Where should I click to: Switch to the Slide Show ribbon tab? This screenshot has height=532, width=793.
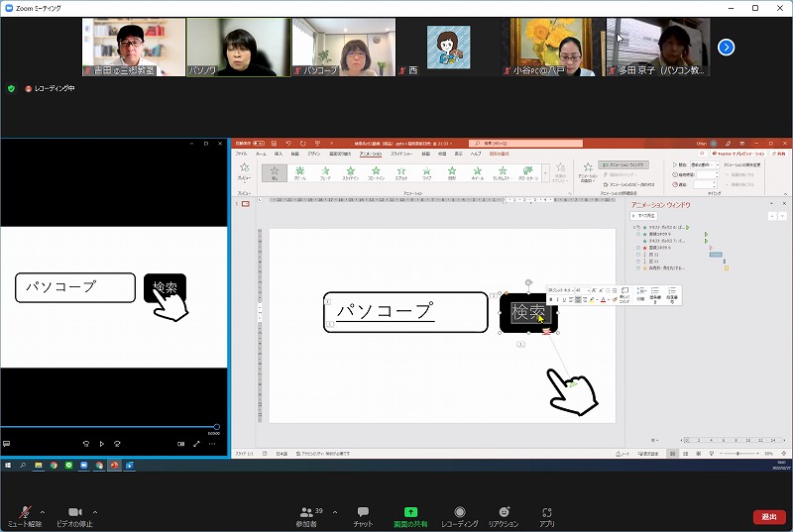coord(401,154)
